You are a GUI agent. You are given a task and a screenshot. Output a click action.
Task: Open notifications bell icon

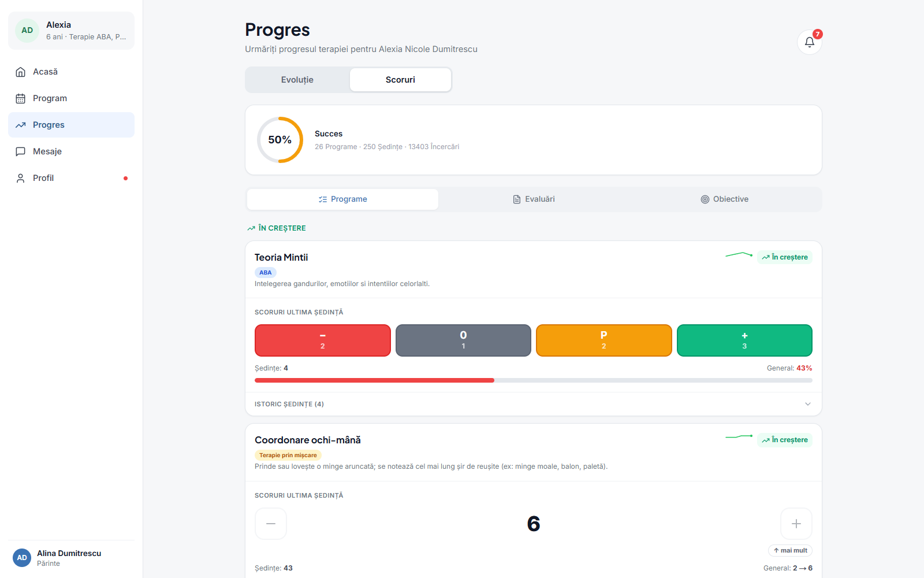809,42
